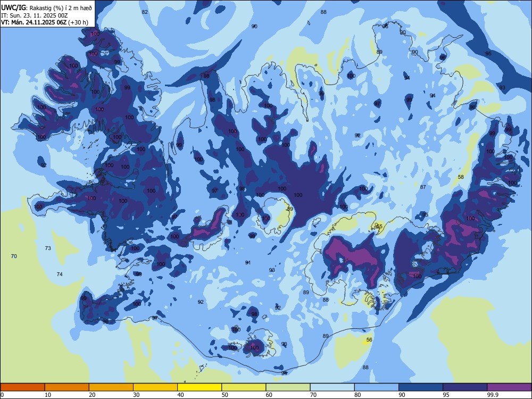Click the '(+30 h)' forecast offset text
Screen dimensions: 532x399
(x=78, y=22)
